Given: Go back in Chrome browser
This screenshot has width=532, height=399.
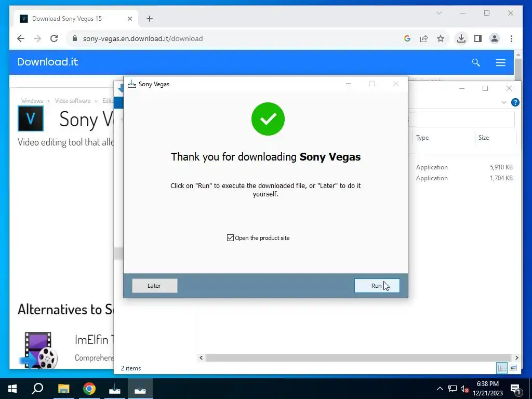Looking at the screenshot, I should pos(21,38).
